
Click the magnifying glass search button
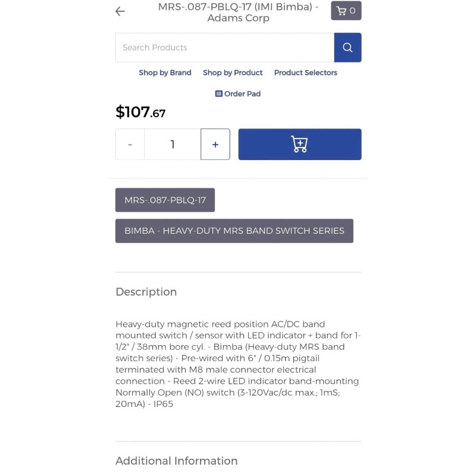(x=347, y=48)
